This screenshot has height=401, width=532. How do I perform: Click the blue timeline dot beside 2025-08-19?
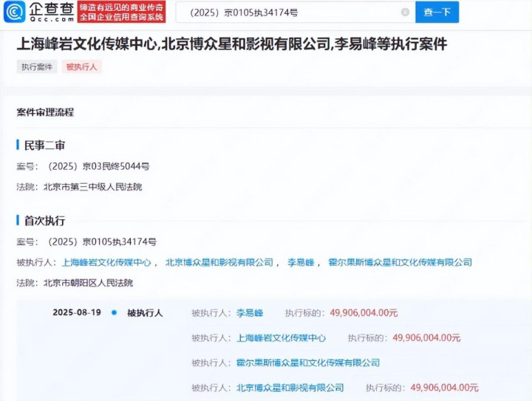click(114, 312)
